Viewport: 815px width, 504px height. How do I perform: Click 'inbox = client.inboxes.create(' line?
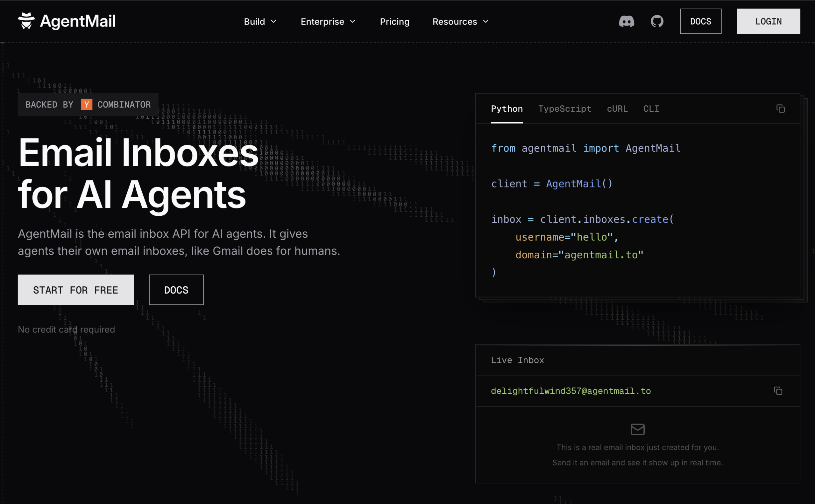582,219
